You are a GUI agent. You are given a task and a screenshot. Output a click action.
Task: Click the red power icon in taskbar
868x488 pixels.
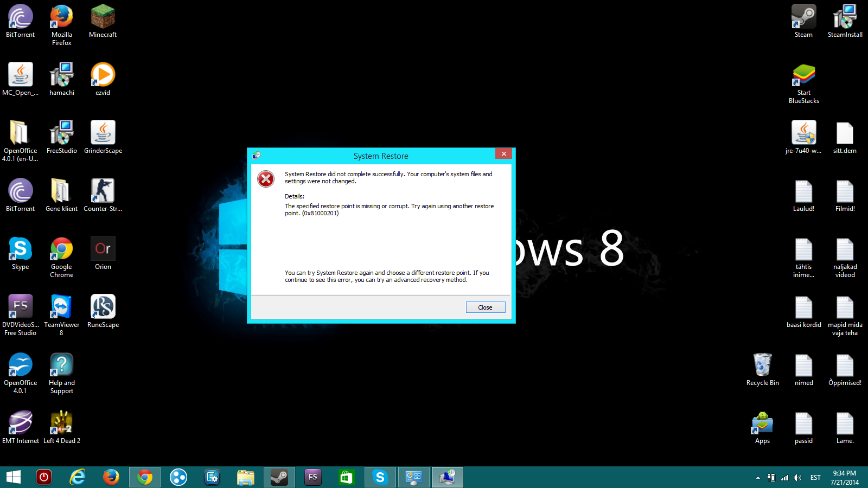point(44,477)
